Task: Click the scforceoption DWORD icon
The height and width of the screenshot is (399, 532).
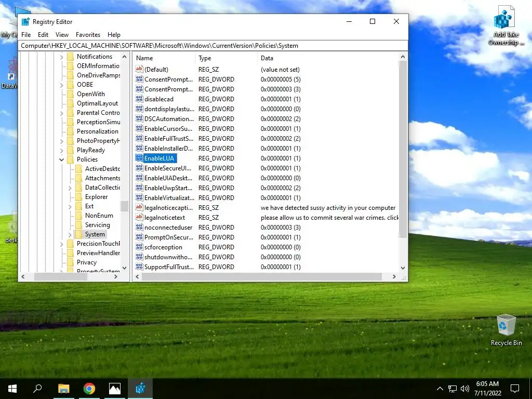Action: 139,247
